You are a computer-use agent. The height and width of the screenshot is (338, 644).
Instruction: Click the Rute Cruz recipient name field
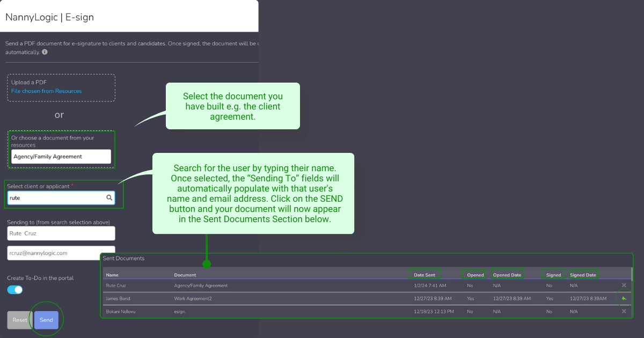[61, 233]
